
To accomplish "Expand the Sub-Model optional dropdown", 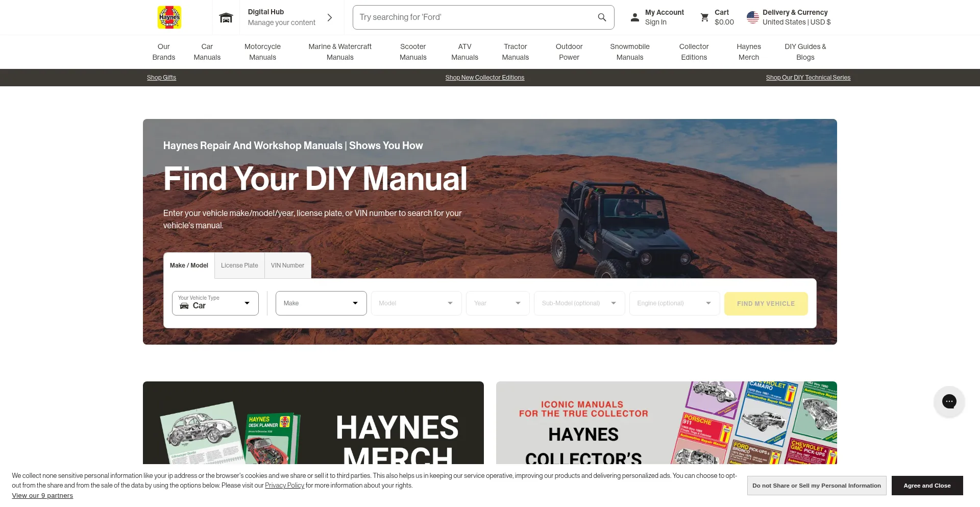I will 579,303.
